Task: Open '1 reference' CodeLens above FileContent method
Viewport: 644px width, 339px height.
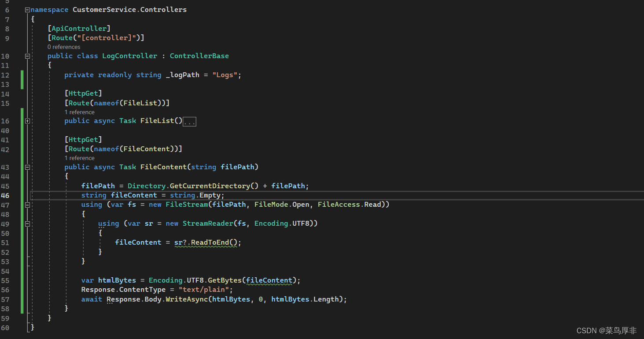Action: (x=80, y=158)
